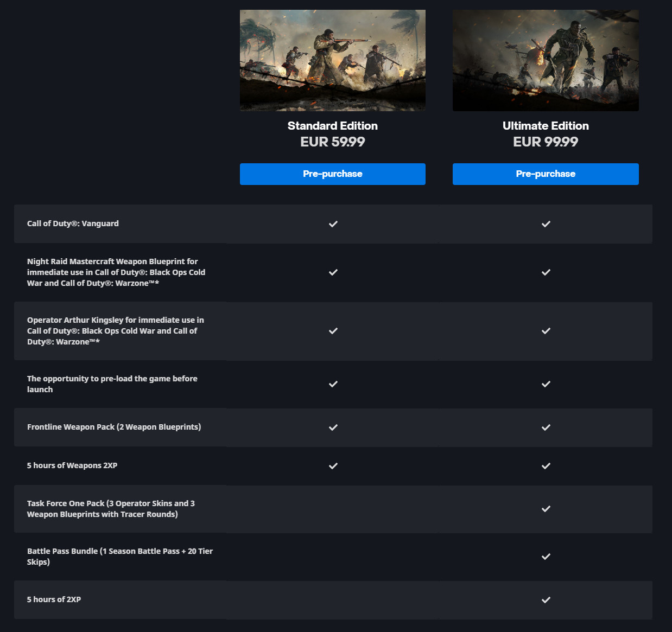Open the Standard Edition cover image
This screenshot has height=632, width=672.
click(x=332, y=60)
